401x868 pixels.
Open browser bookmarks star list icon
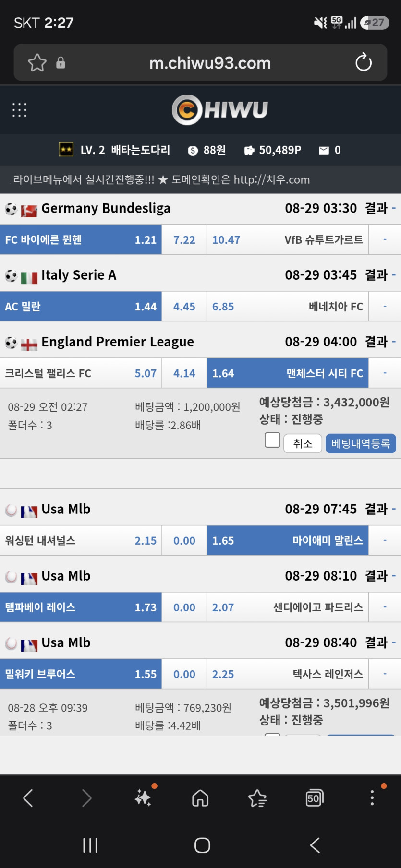coord(257,798)
